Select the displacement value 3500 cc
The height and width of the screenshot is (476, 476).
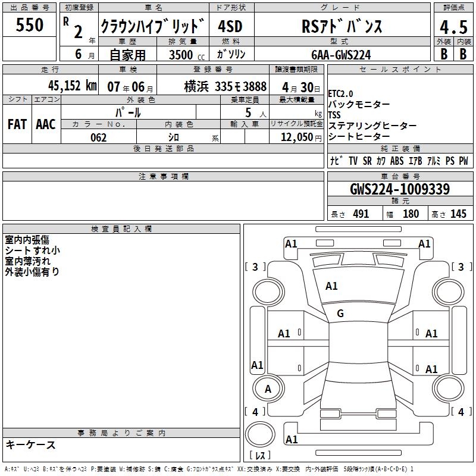tap(187, 55)
